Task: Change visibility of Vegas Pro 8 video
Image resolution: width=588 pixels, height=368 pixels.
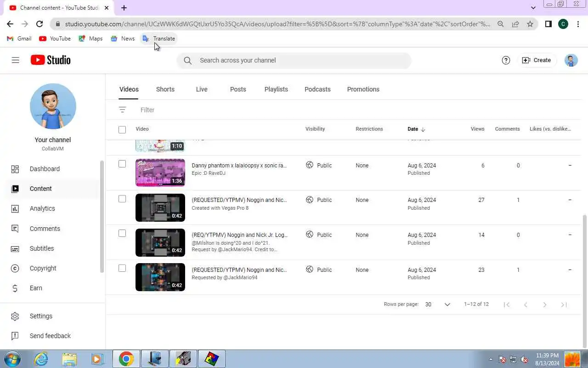Action: pyautogui.click(x=319, y=200)
